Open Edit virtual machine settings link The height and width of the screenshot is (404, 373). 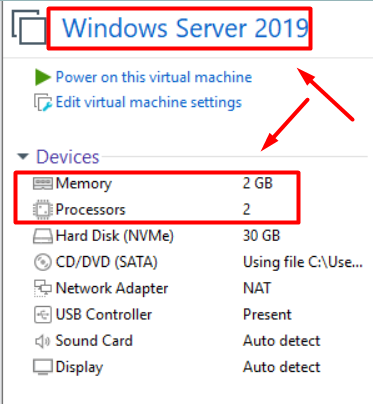coord(149,102)
